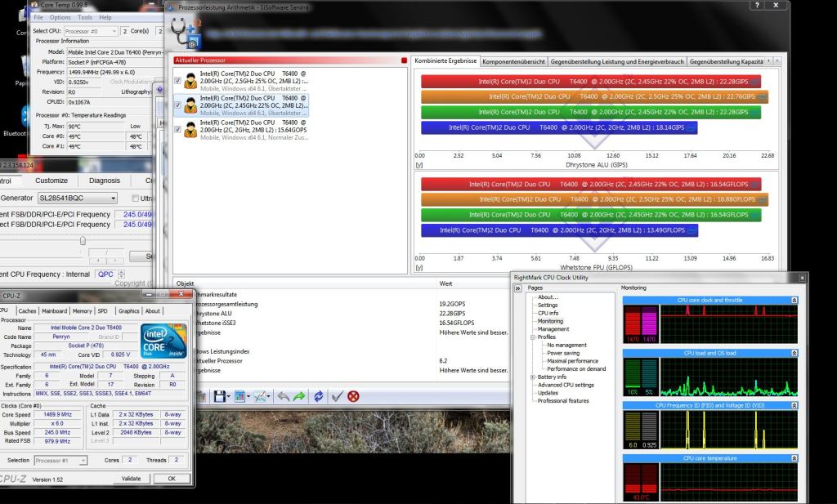Open the Memory tab in CPU-Z
837x504 pixels.
83,311
